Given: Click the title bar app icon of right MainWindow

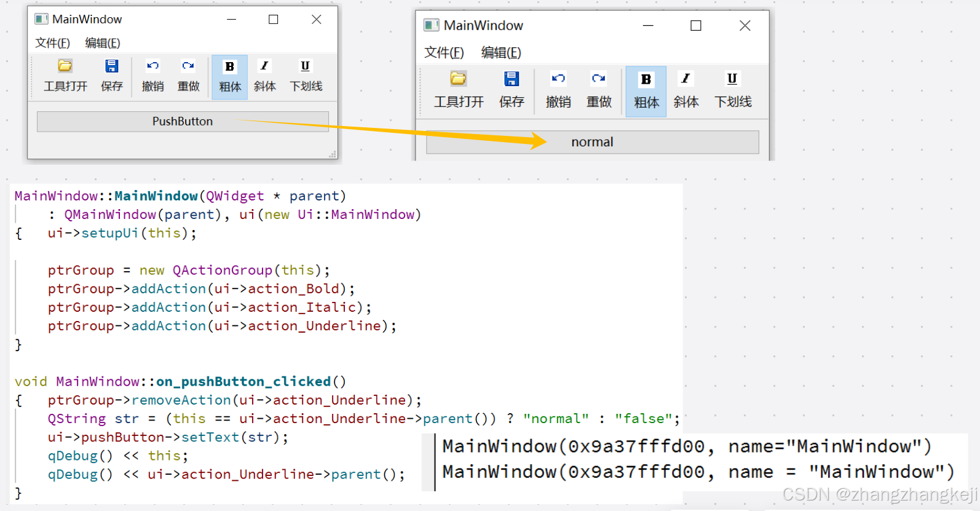Looking at the screenshot, I should pos(432,25).
